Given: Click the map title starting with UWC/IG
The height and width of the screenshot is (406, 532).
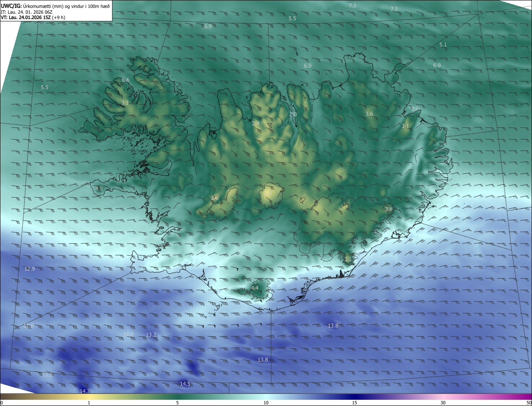Looking at the screenshot, I should [55, 6].
